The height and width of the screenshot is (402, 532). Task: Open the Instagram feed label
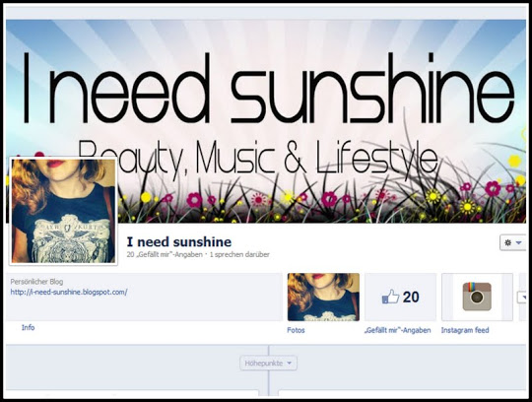(465, 330)
